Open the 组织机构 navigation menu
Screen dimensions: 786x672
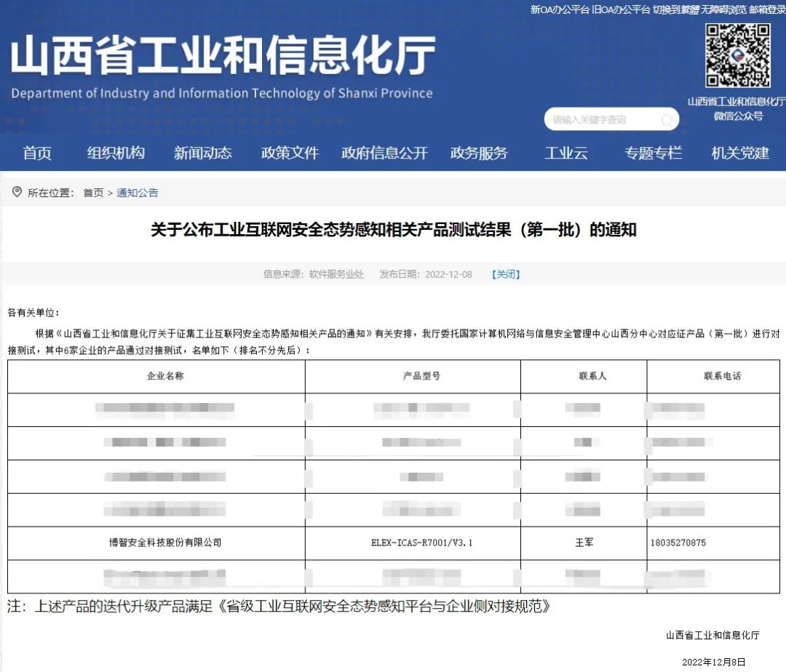(116, 153)
